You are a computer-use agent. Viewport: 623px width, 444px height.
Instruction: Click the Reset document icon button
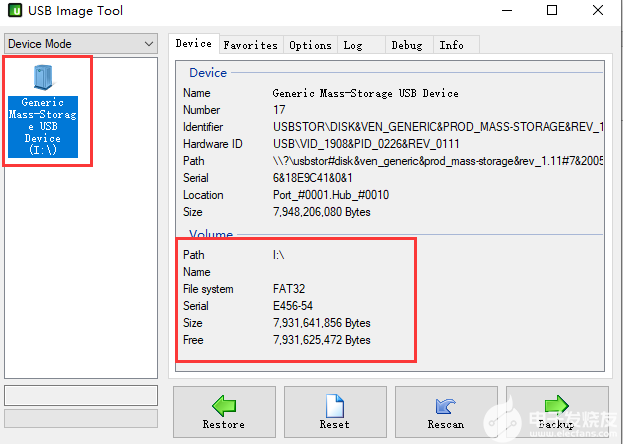coord(334,411)
